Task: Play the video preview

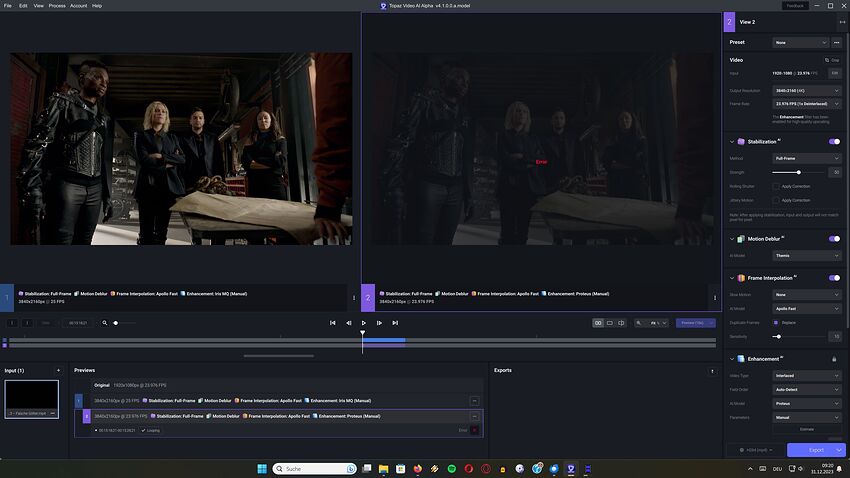Action: (364, 323)
